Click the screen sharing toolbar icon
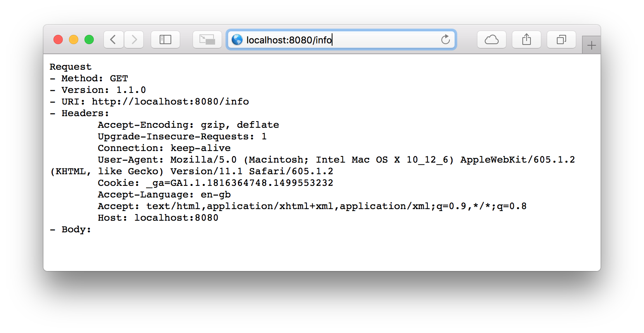Screen dimensions: 644x333 click(x=207, y=39)
